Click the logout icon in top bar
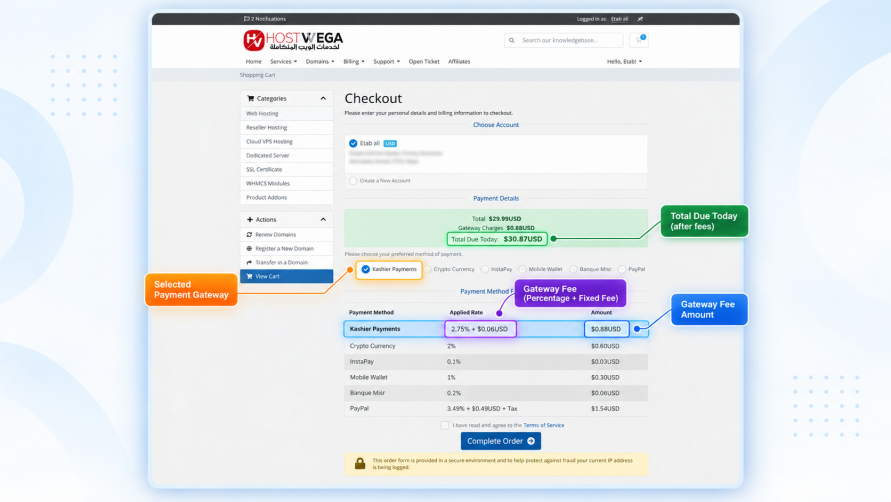Viewport: 891px width, 502px height. coord(640,19)
